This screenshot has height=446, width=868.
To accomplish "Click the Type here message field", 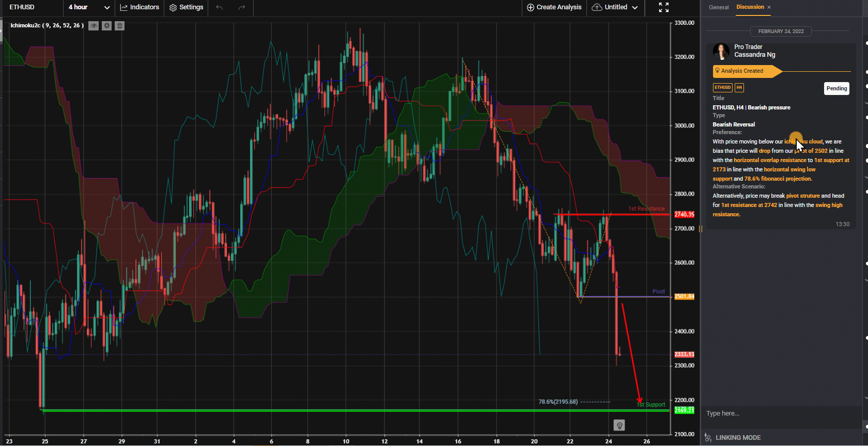I will click(x=781, y=413).
